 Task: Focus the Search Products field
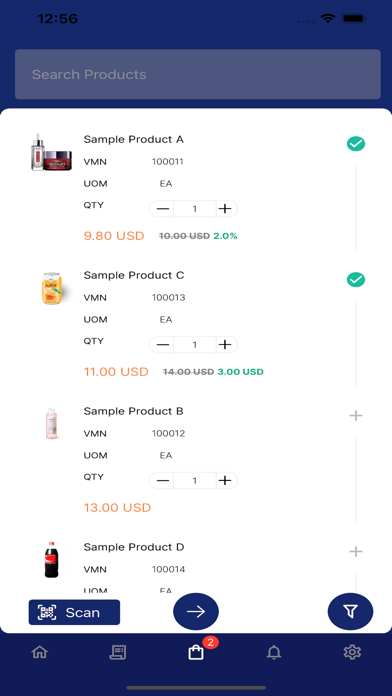198,74
